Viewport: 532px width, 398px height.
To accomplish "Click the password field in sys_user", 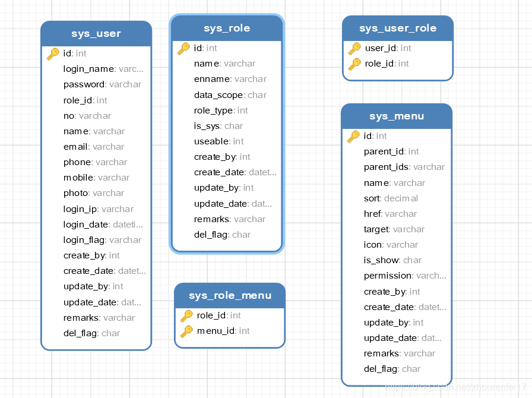I will [x=102, y=84].
